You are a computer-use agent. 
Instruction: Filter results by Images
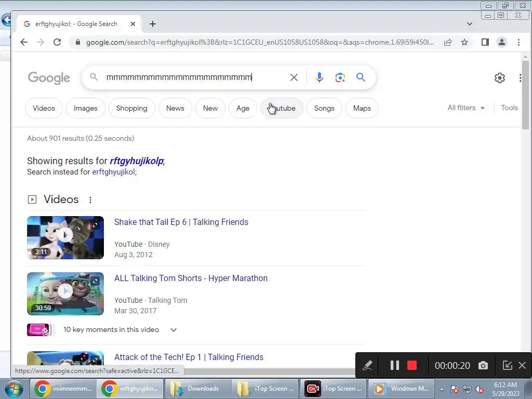pos(86,108)
